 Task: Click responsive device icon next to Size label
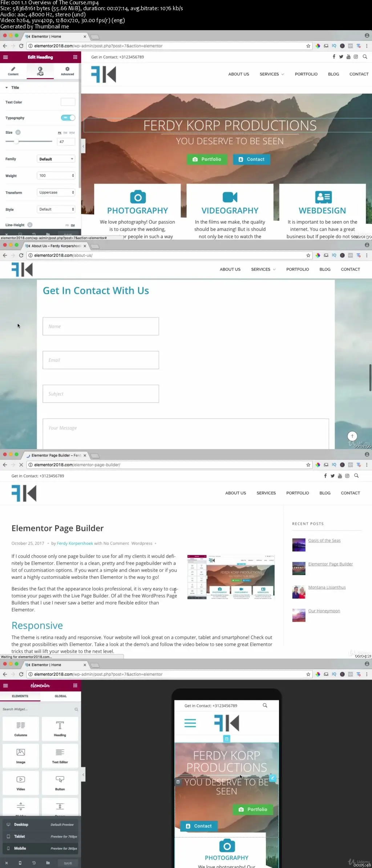pyautogui.click(x=18, y=132)
